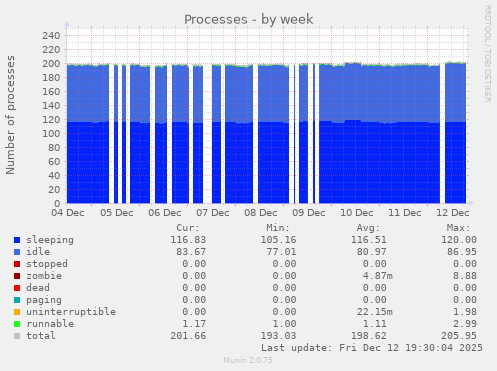The height and width of the screenshot is (371, 497).
Task: Click the '07 Dec' x-axis label
Action: pyautogui.click(x=213, y=213)
